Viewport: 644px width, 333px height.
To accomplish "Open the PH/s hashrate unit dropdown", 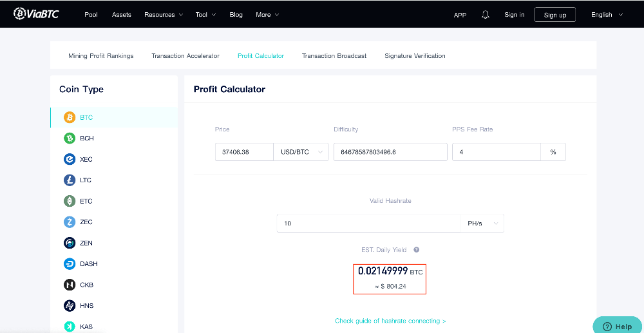I will click(x=482, y=224).
